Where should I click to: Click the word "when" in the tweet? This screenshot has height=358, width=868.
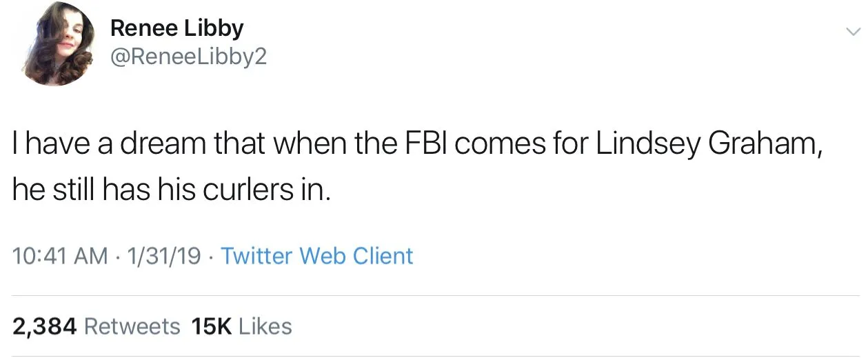click(x=321, y=145)
